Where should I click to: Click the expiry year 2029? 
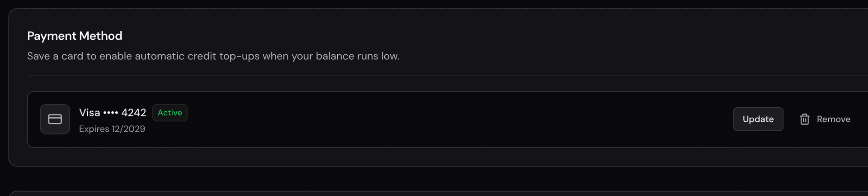(x=134, y=129)
